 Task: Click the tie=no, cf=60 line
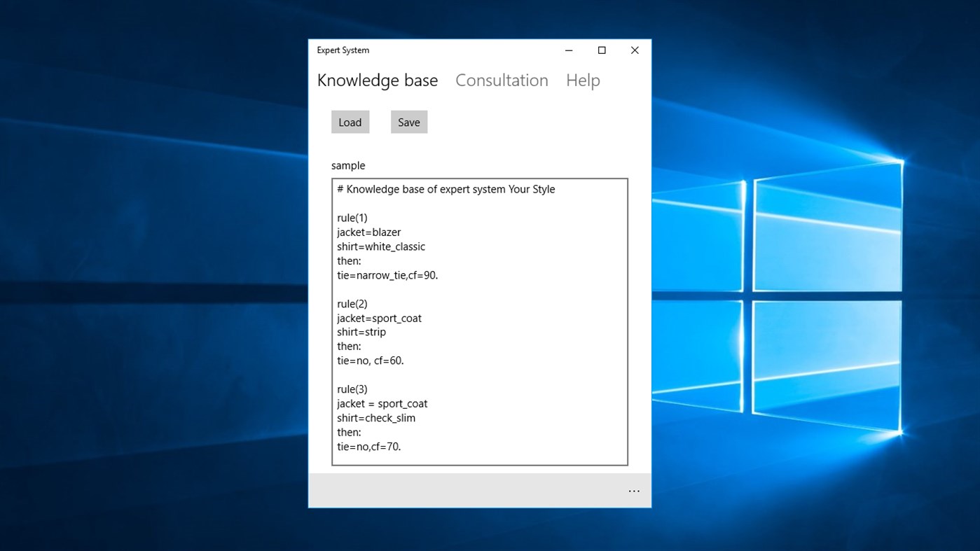tap(371, 360)
